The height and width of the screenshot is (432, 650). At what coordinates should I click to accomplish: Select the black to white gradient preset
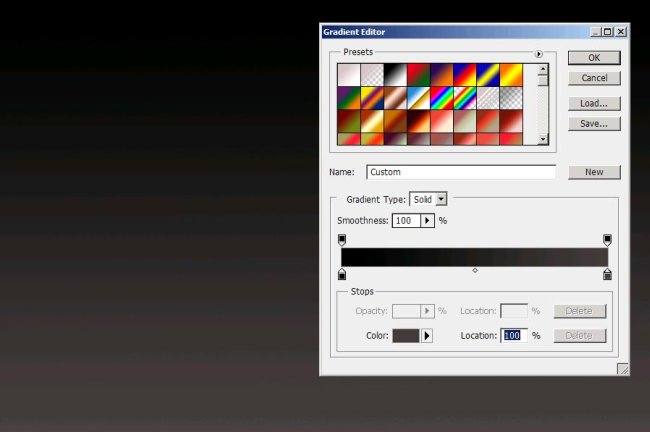coord(395,75)
